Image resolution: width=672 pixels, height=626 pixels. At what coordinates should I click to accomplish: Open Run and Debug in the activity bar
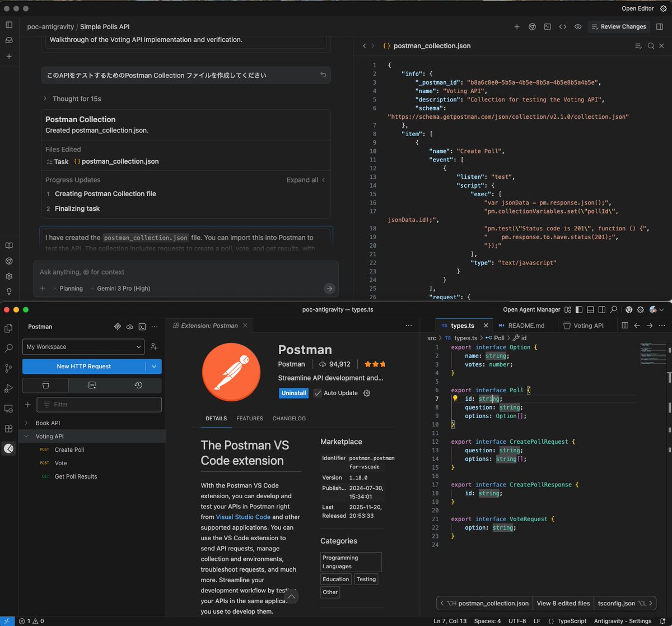[x=8, y=388]
